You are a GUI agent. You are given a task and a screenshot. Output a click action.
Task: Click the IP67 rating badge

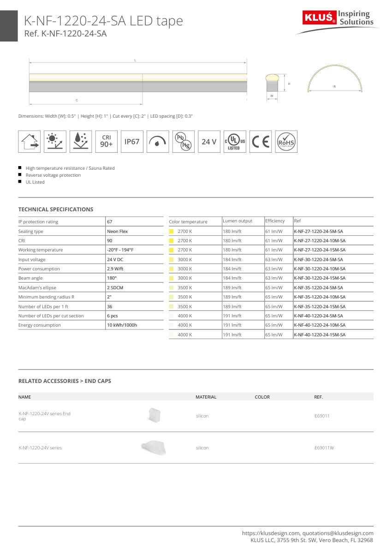click(x=132, y=142)
